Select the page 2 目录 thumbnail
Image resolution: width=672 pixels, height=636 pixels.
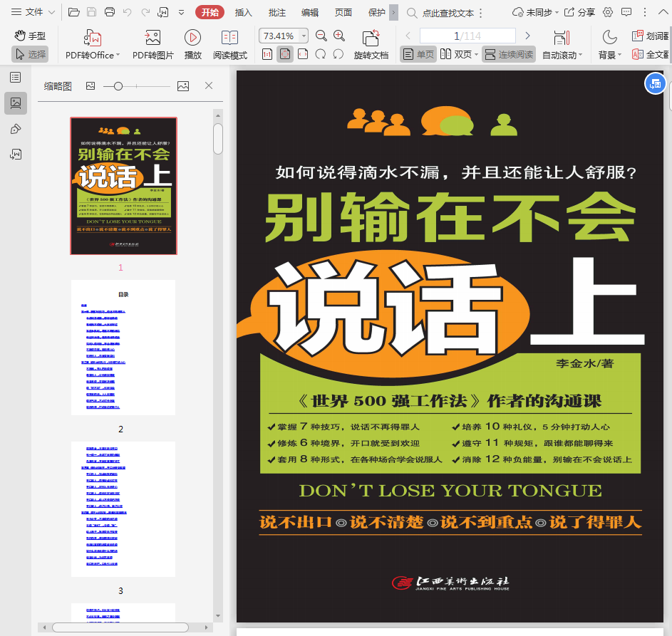123,348
